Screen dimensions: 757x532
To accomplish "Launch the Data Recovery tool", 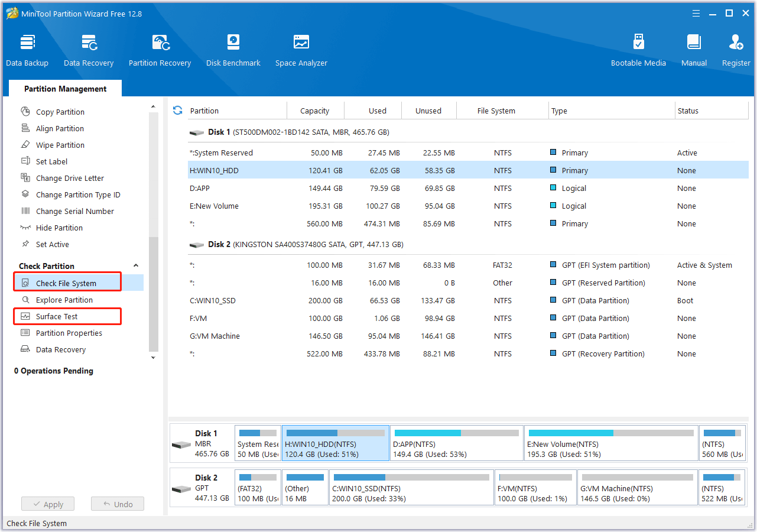I will pyautogui.click(x=89, y=50).
